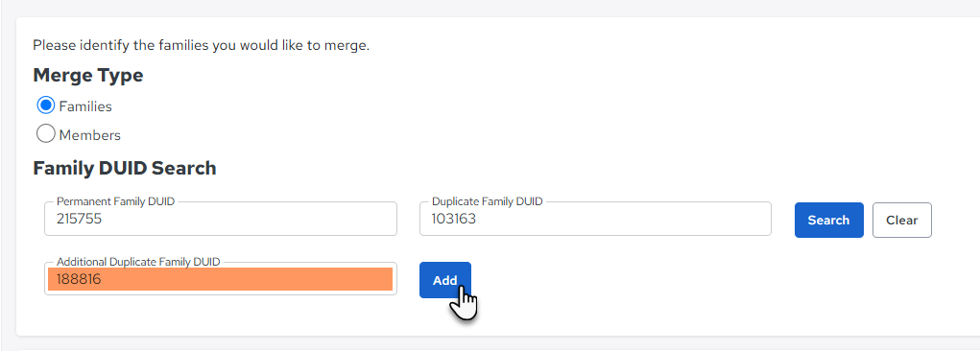Click the value 103163 in the duplicate field
Viewport: 980px width, 351px height.
(454, 220)
